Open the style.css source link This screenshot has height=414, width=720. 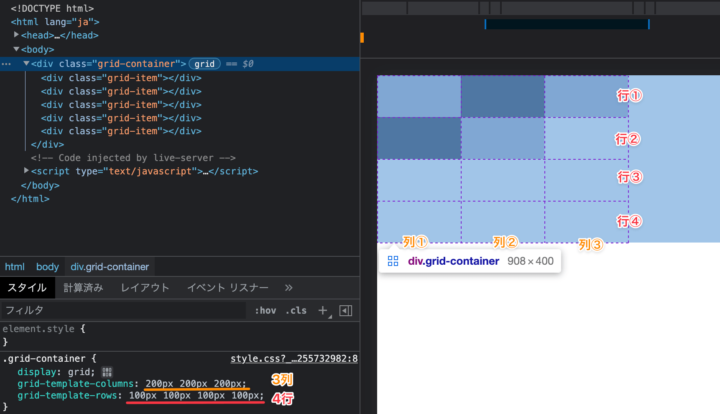(294, 358)
